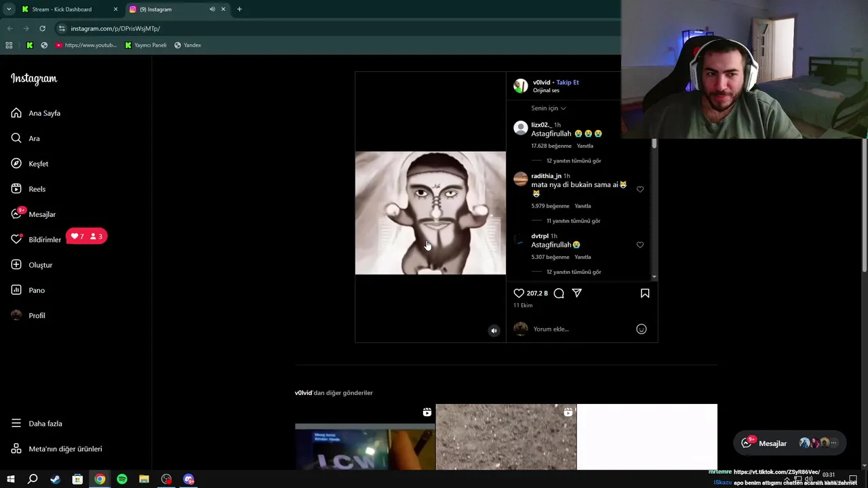The image size is (868, 488).
Task: Click v0lvid's avatar in post header
Action: click(x=521, y=86)
